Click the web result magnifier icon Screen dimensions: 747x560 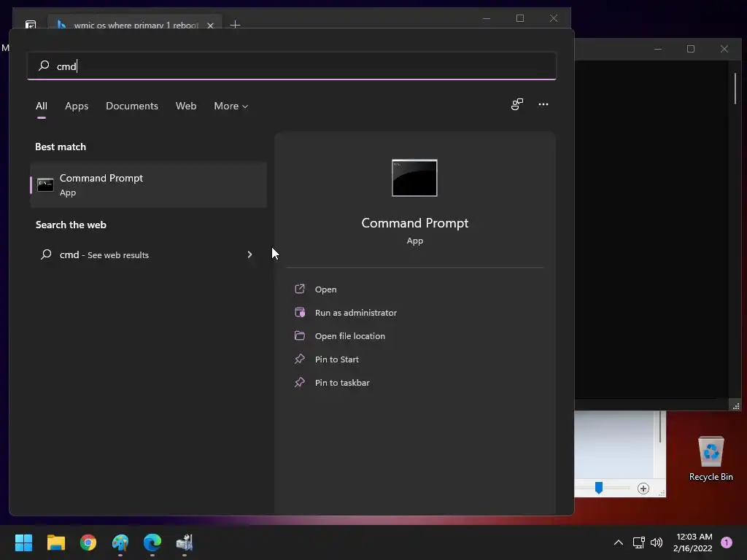point(46,254)
